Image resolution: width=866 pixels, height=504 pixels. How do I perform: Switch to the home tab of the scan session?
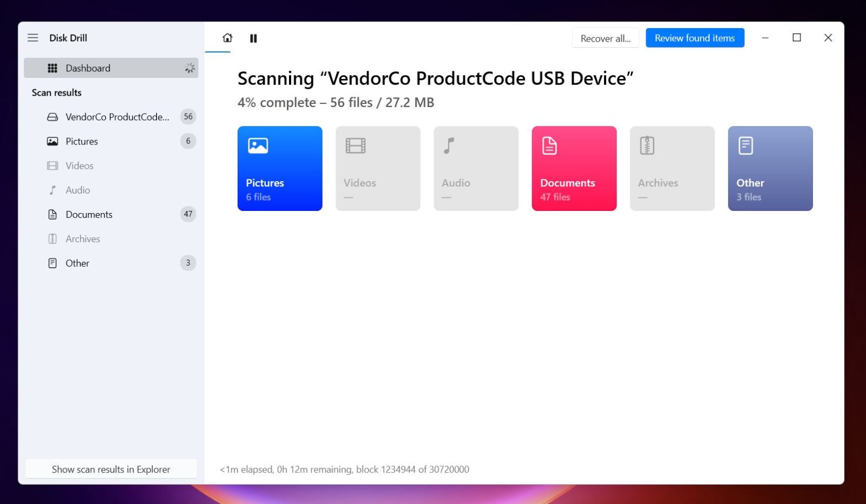(227, 38)
